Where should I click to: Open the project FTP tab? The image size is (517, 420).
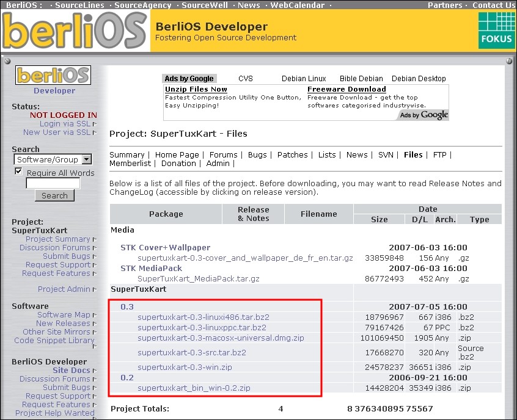(x=439, y=155)
